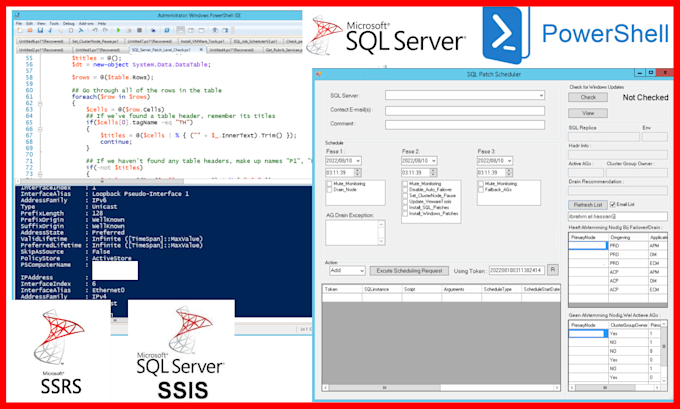680x409 pixels.
Task: Close the SQL_Server_Patch_Level_Check.ps1 tab with its X
Action: 201,49
